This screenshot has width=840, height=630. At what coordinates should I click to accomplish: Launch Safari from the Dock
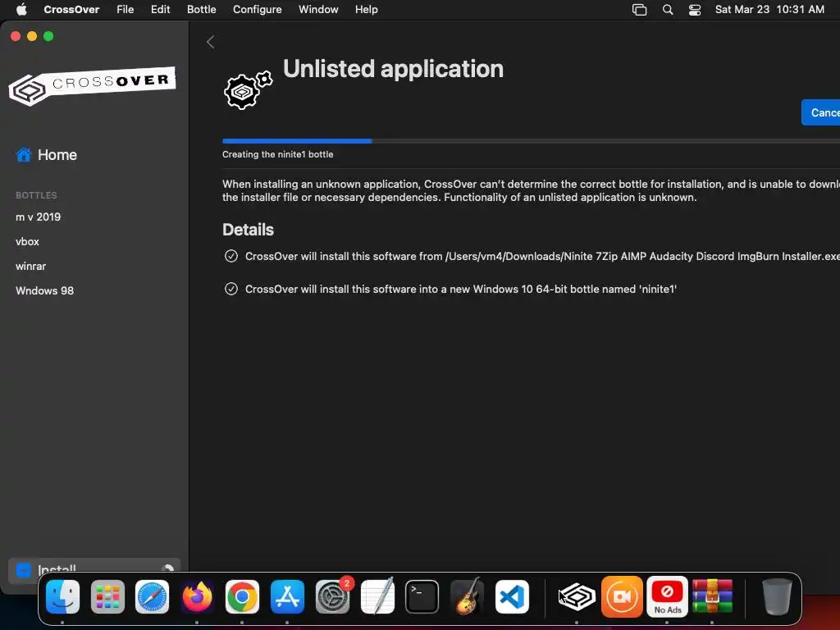(x=152, y=597)
